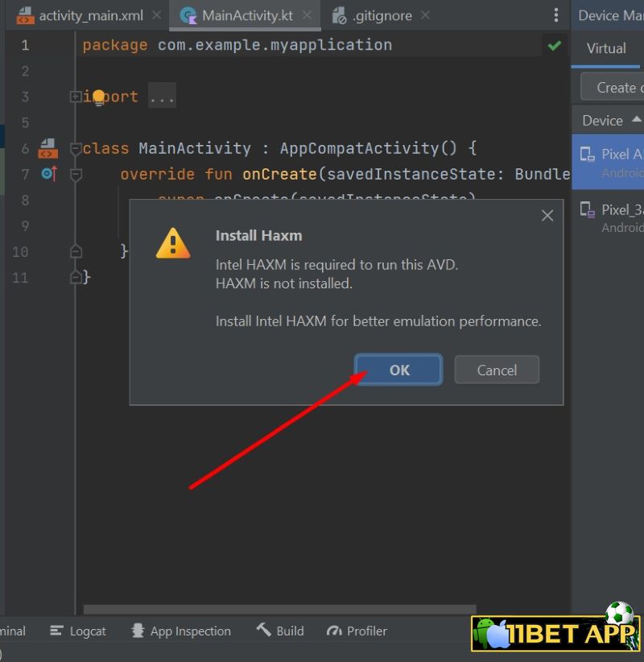The image size is (644, 662).
Task: Click the Pixel_3a device icon
Action: 587,210
